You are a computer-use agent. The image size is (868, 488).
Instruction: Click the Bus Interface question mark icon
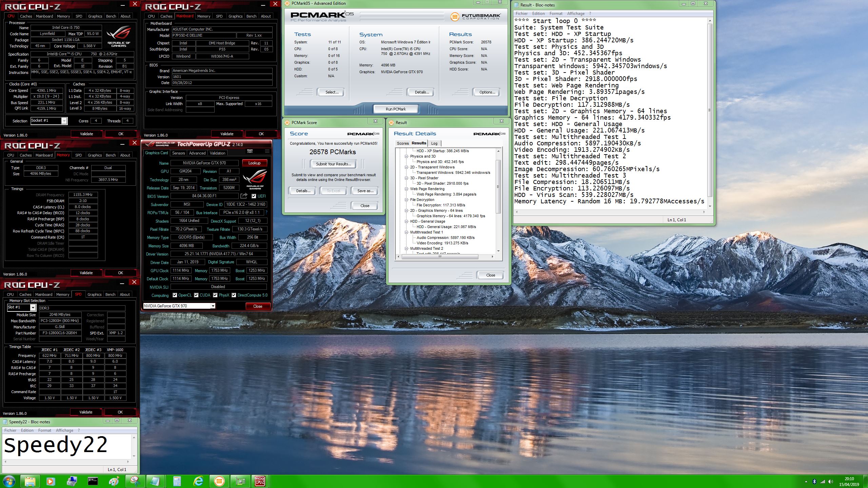coord(266,212)
